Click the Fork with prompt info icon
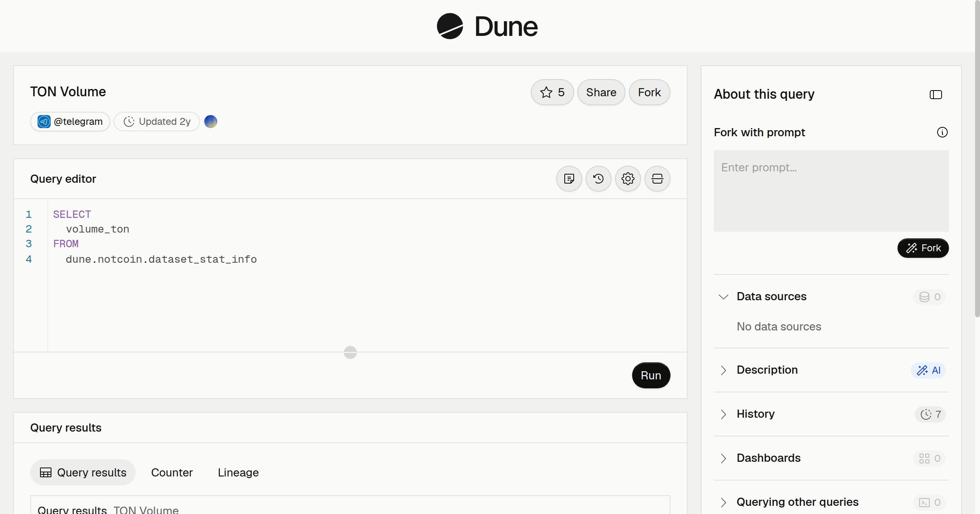Image resolution: width=980 pixels, height=514 pixels. click(942, 132)
